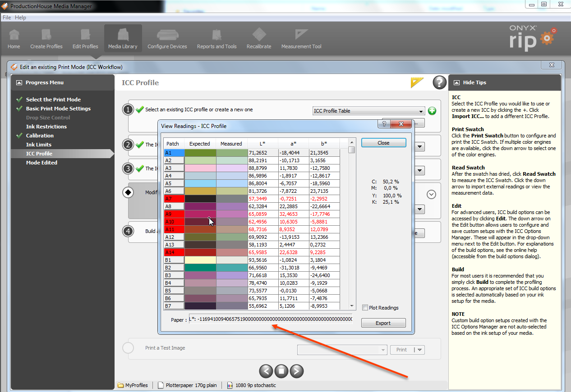Open Configure Devices toolbar icon
Viewport: 571px width, 392px height.
(167, 39)
